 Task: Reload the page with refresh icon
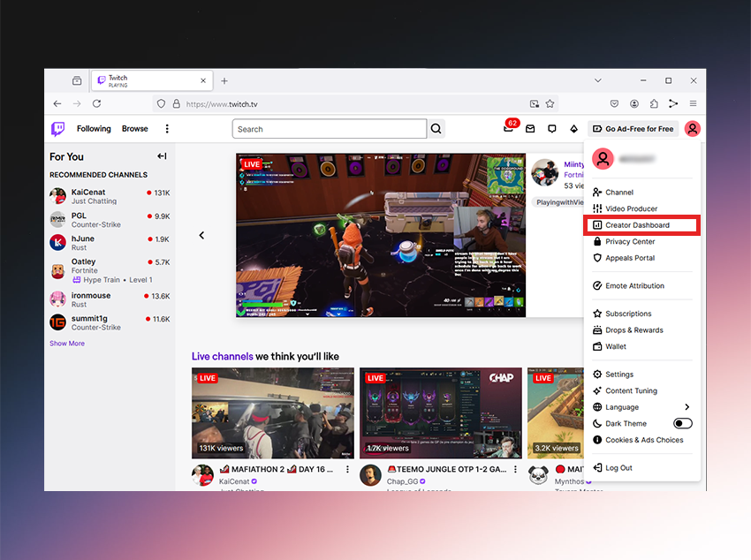[97, 103]
